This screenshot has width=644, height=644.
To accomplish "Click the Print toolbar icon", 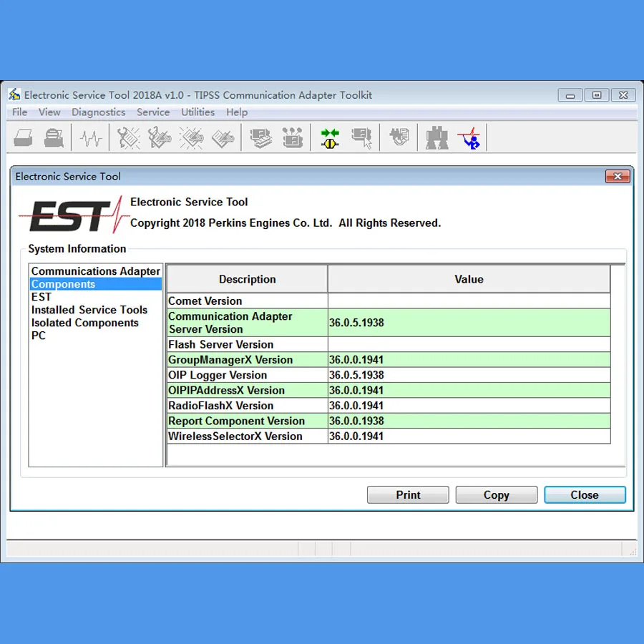I will (24, 138).
